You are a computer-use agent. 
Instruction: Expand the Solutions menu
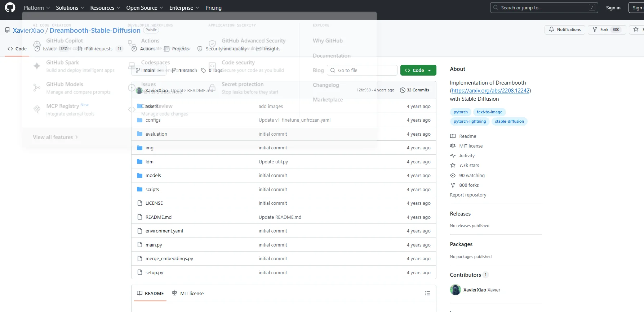[70, 8]
